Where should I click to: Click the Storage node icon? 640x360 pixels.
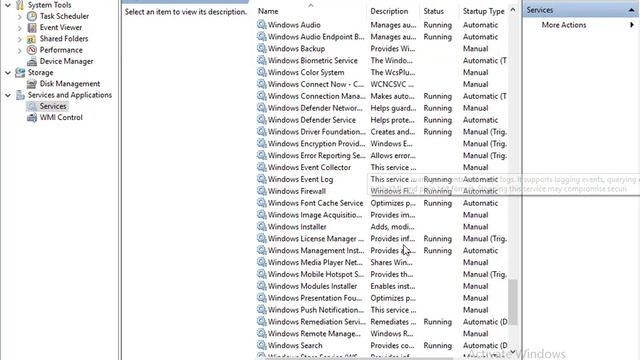coord(20,72)
